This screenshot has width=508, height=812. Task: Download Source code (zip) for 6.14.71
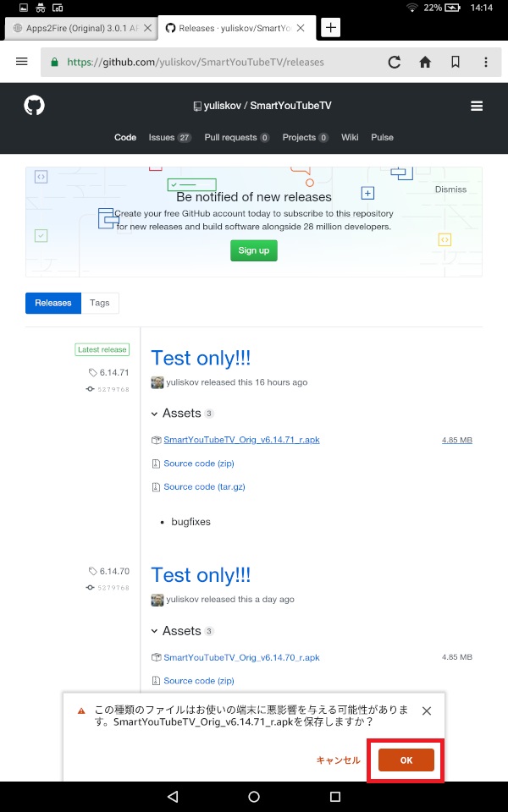pos(199,464)
